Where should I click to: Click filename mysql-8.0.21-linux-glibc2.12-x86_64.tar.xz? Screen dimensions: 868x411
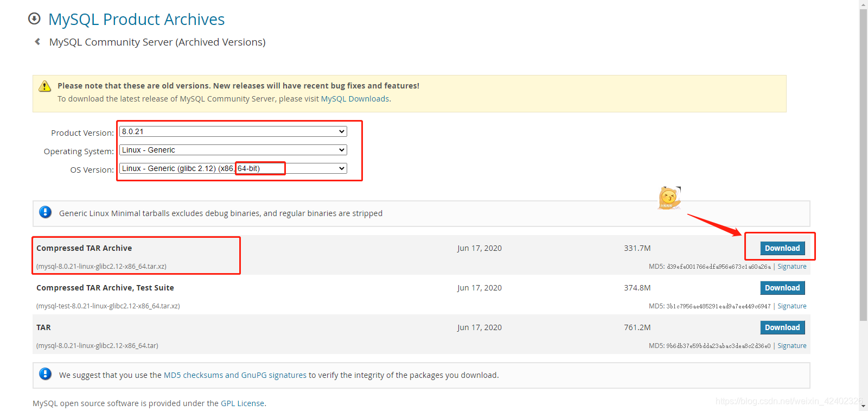click(101, 267)
